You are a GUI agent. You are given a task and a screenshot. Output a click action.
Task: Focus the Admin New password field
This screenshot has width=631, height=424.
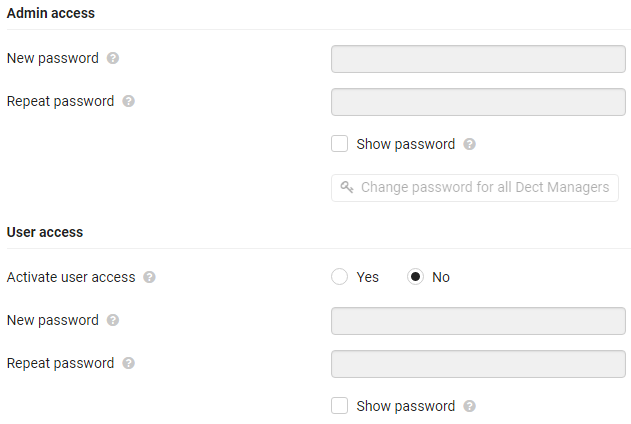tap(478, 59)
